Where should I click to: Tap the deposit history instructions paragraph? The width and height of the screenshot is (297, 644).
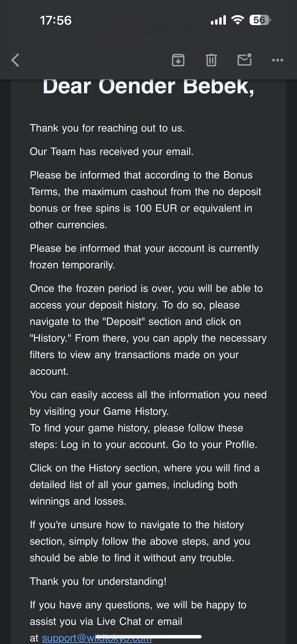click(x=148, y=330)
